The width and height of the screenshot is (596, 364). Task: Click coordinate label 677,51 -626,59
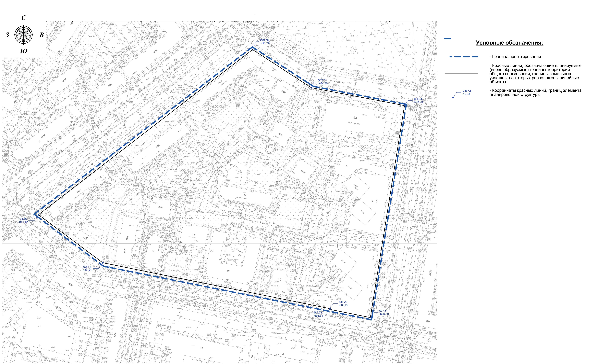(384, 313)
